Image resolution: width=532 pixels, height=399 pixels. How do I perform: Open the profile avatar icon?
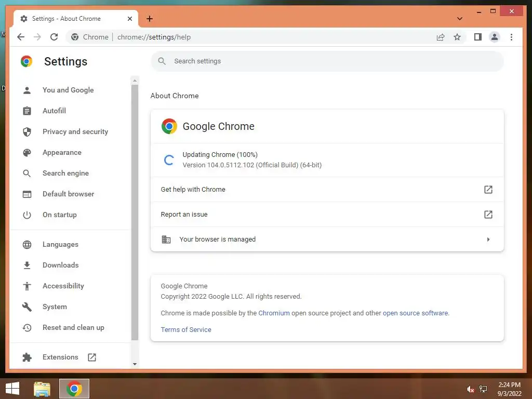[x=495, y=37]
